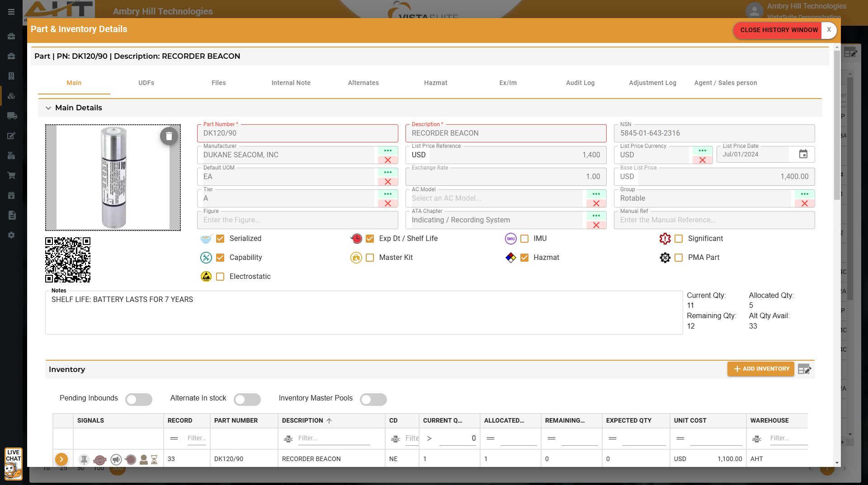
Task: Click the Live Chat icon
Action: click(x=14, y=463)
